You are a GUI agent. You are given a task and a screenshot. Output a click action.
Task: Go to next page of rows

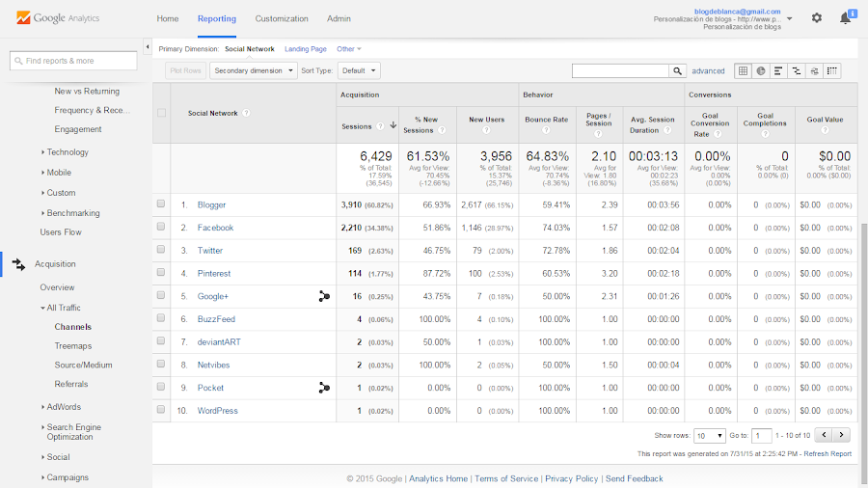tap(841, 435)
